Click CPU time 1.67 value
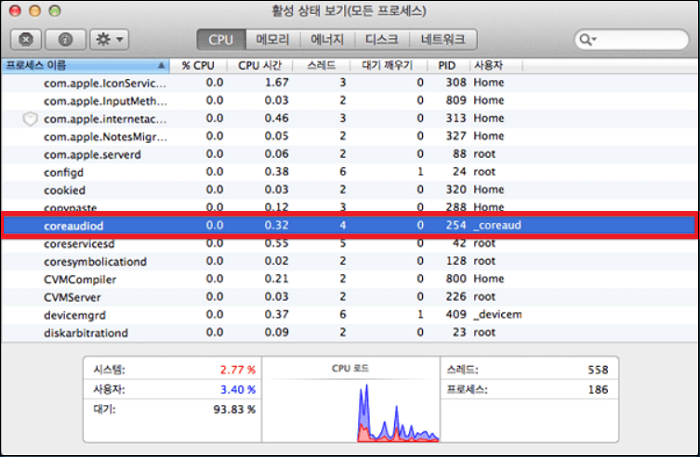Image resolution: width=700 pixels, height=457 pixels. 276,83
